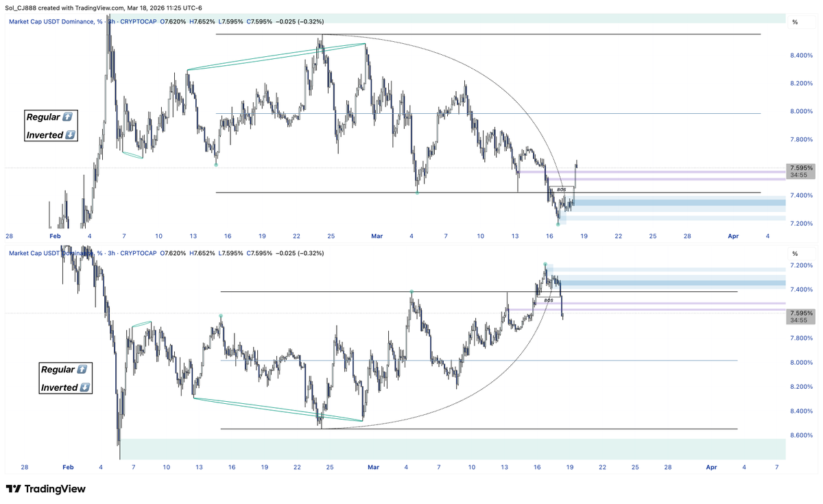Click top chart title 'Market Cap USDT Dominance'
This screenshot has width=823, height=504.
pyautogui.click(x=53, y=22)
